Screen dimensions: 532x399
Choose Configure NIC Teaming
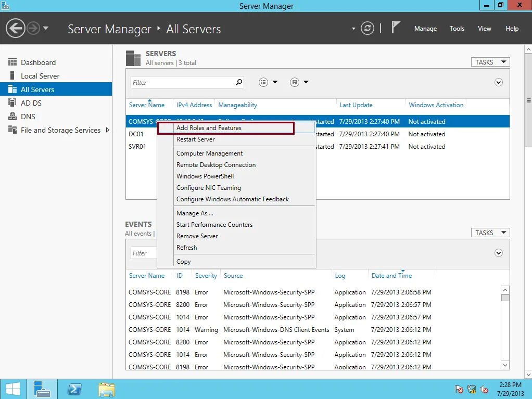tap(236, 188)
